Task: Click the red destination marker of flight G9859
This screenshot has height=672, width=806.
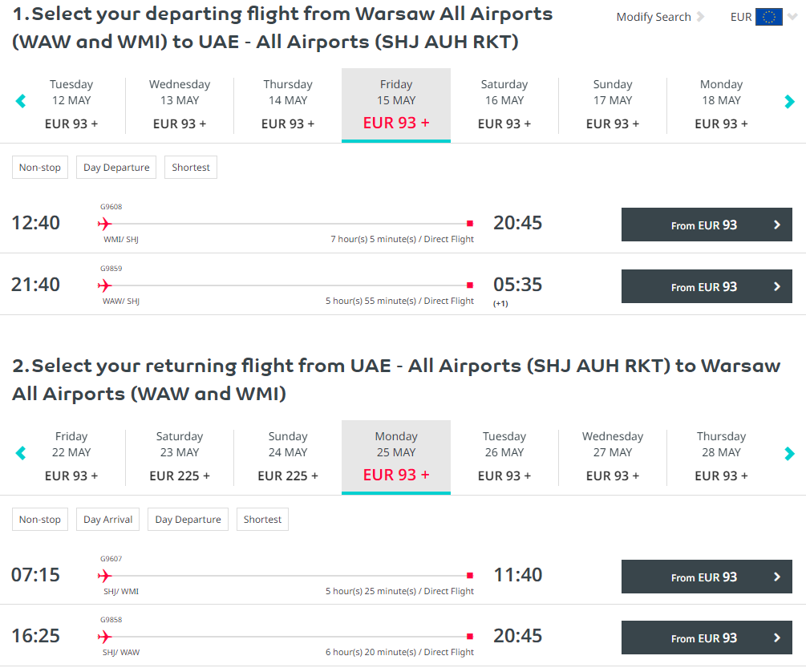Action: click(x=470, y=285)
